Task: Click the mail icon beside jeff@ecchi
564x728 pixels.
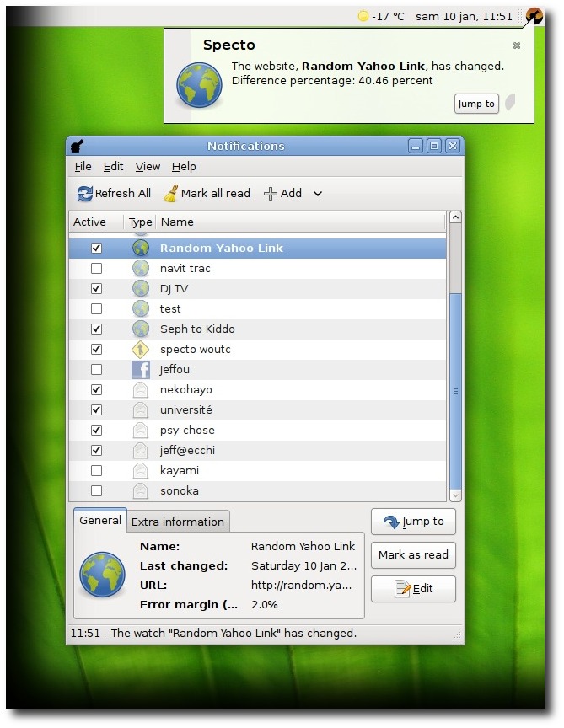Action: (x=141, y=450)
